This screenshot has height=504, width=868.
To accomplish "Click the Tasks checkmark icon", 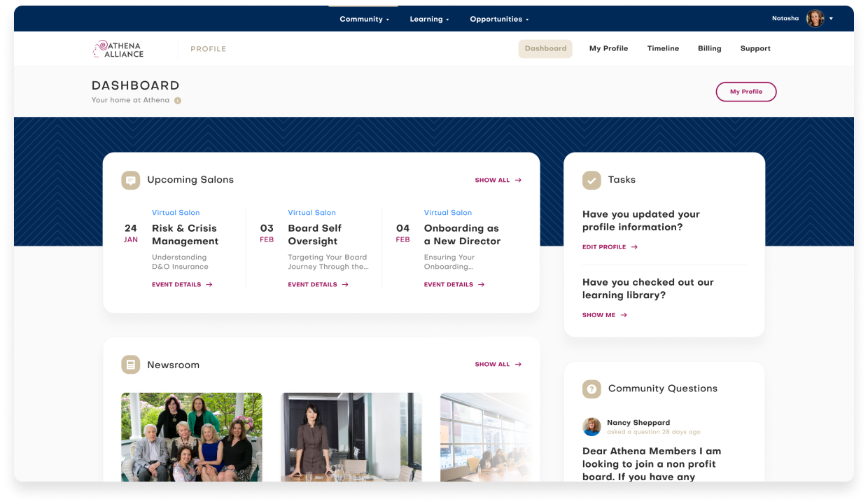I will [591, 180].
